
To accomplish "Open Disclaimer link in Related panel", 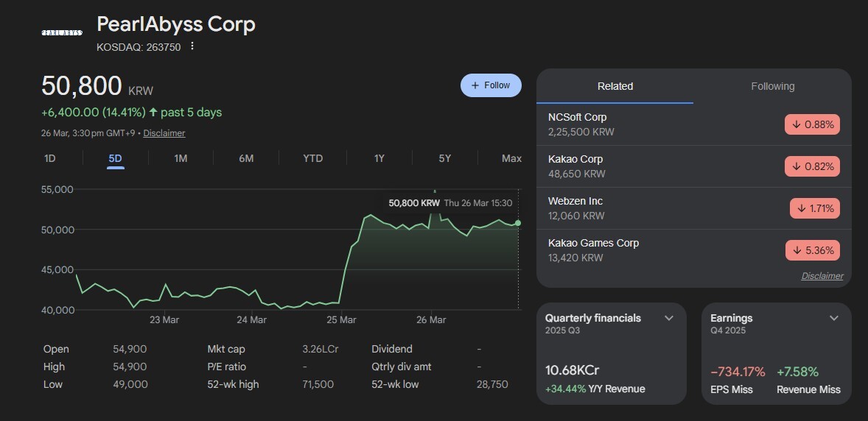I will click(822, 276).
